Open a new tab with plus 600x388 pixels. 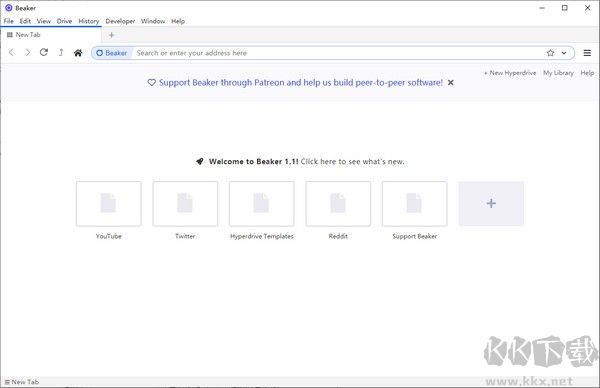tap(111, 35)
